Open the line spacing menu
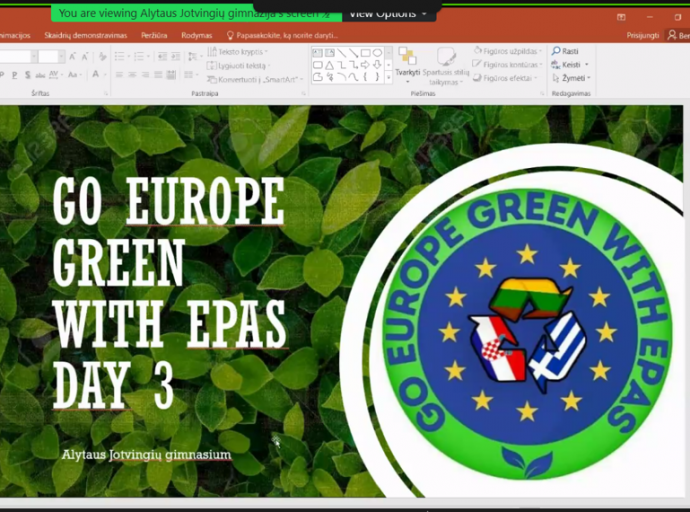690x512 pixels. click(193, 56)
